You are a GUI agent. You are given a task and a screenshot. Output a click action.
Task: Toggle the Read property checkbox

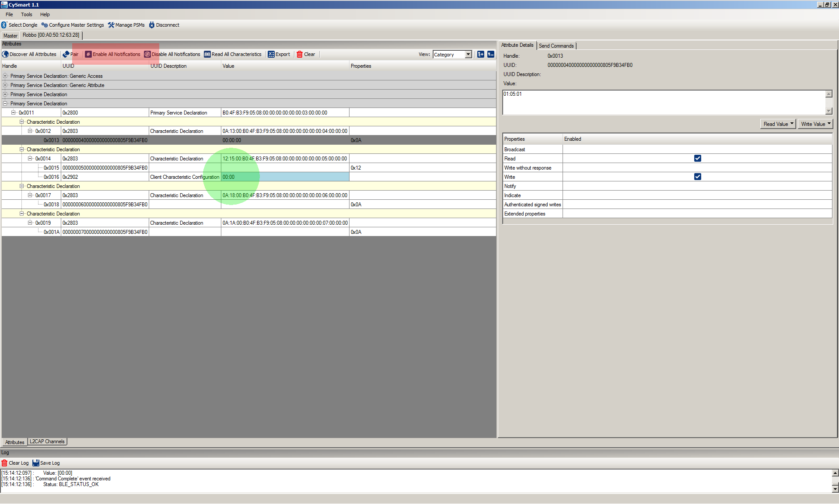point(698,158)
